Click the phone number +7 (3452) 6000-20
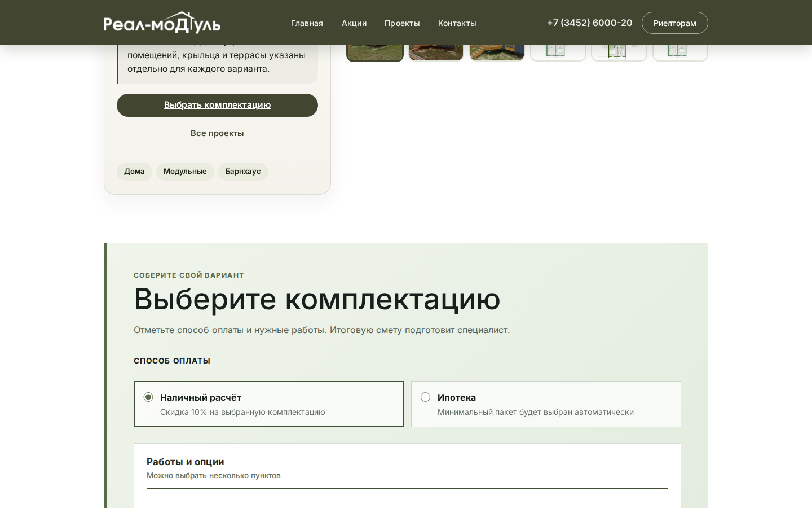 pyautogui.click(x=590, y=23)
